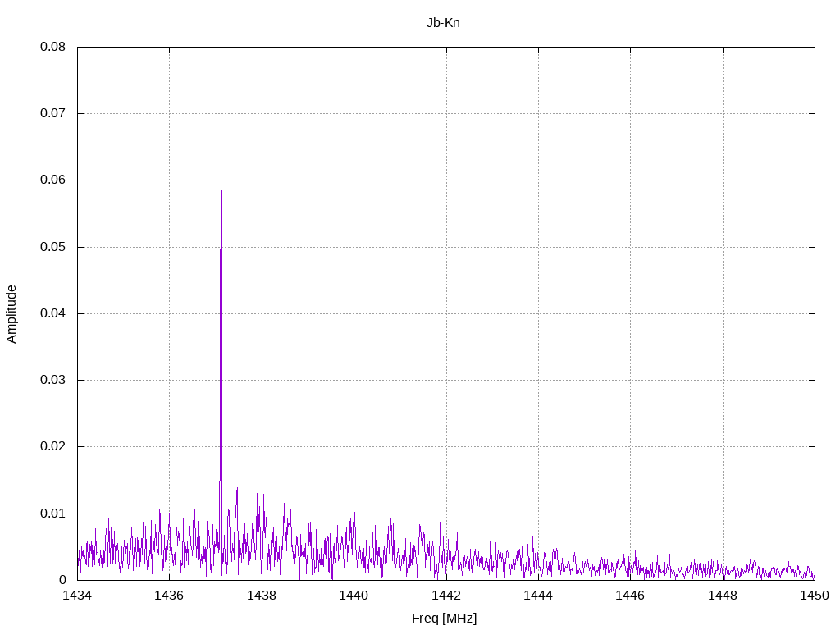
Task: Click the x-axis value 1446
Action: pos(631,596)
